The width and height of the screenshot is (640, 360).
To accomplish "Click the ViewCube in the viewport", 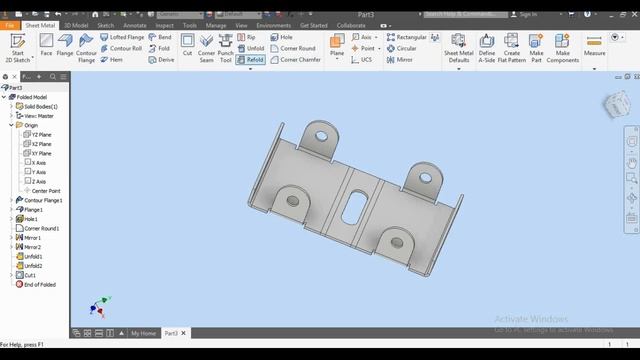I will (617, 104).
